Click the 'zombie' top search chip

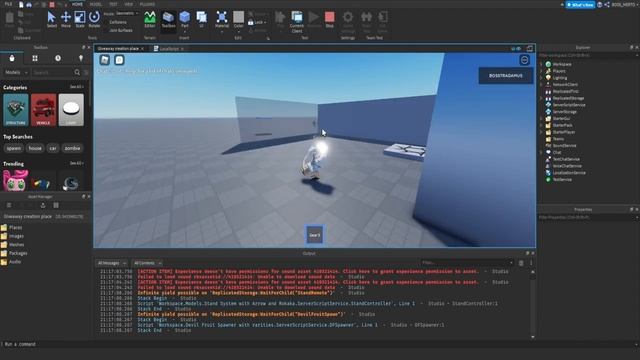(x=72, y=148)
